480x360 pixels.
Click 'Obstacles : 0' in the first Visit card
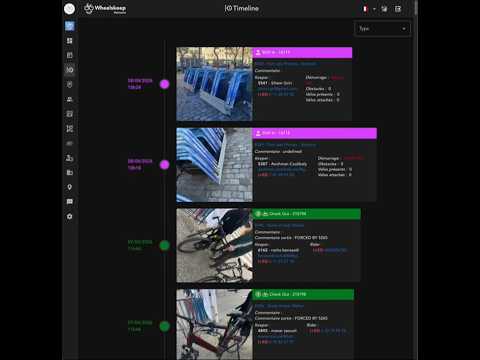tap(318, 89)
